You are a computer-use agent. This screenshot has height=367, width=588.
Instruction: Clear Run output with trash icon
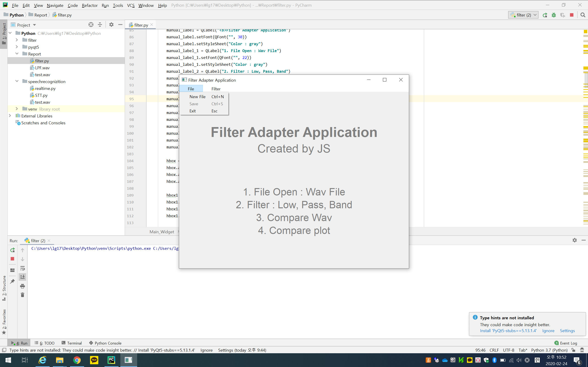pyautogui.click(x=22, y=295)
